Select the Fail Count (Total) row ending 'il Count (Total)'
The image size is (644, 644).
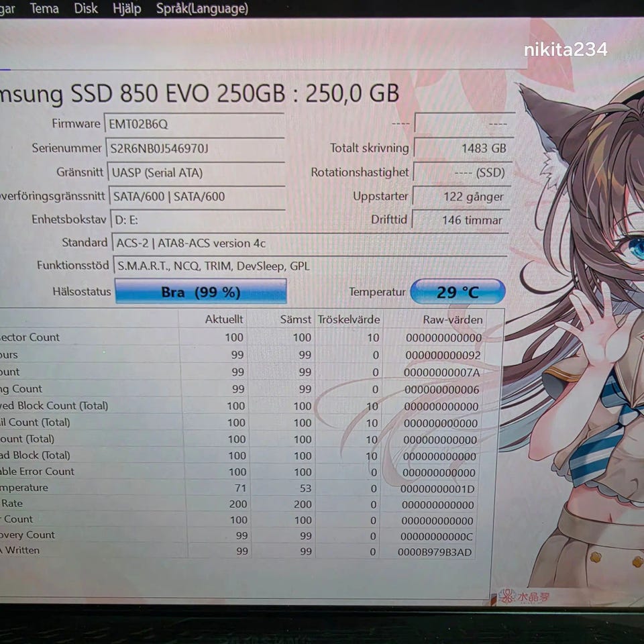tap(240, 423)
